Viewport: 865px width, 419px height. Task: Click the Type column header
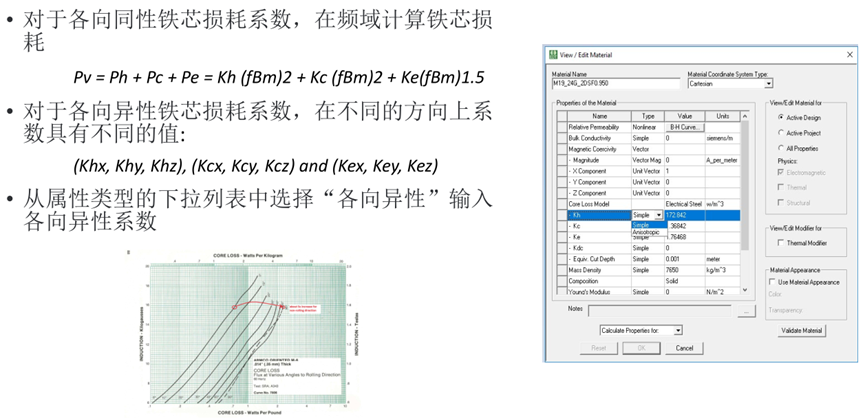648,116
